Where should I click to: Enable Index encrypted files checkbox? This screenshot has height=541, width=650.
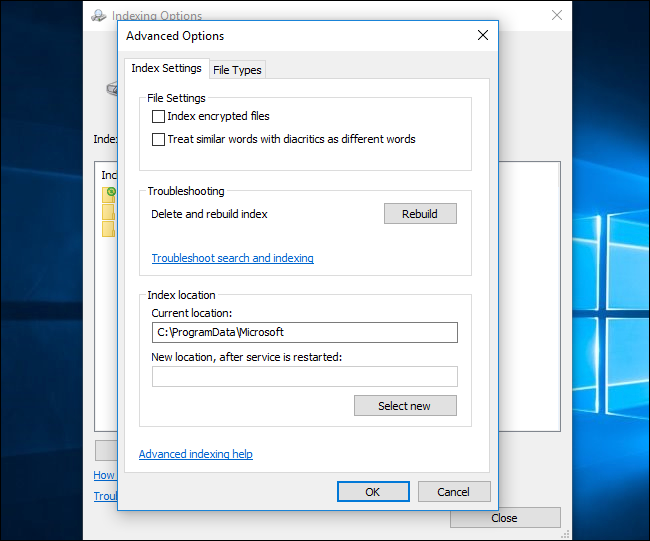158,117
